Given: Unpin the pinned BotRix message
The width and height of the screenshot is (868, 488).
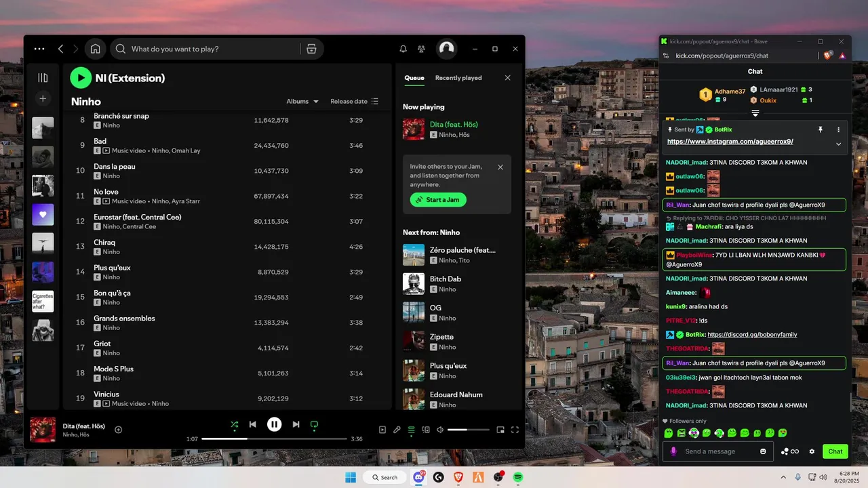Looking at the screenshot, I should tap(820, 129).
